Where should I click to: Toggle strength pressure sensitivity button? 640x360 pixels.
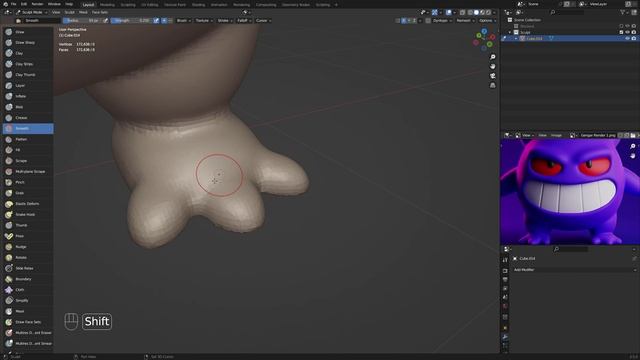click(x=156, y=20)
